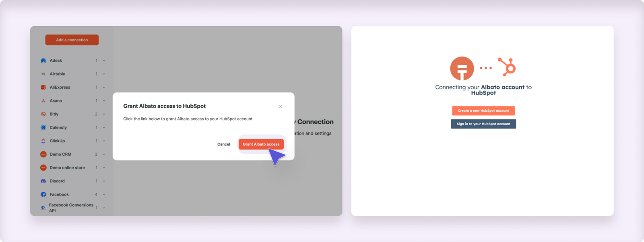
Task: Click Sign in to your HubSpot account
Action: pyautogui.click(x=483, y=124)
